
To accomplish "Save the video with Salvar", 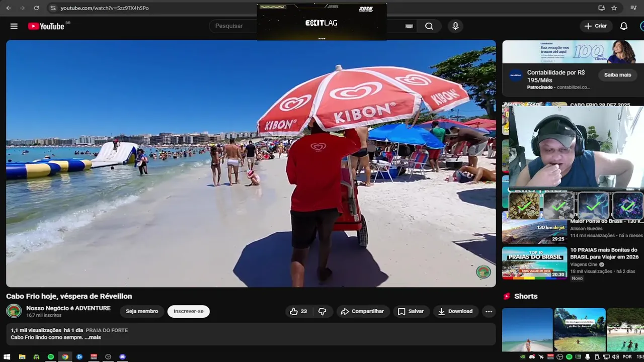I will pos(411,311).
